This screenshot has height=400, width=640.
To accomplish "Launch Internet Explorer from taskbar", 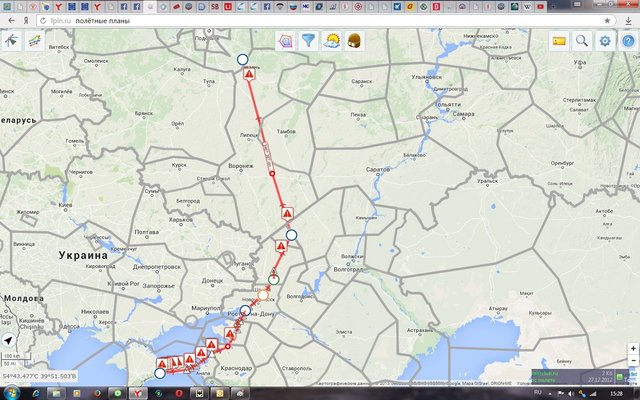I will pos(36,393).
